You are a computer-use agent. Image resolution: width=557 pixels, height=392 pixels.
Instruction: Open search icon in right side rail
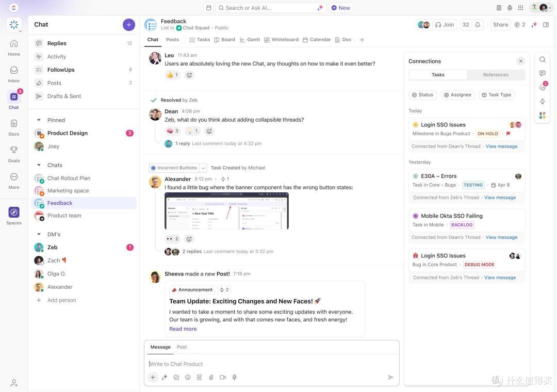[543, 60]
